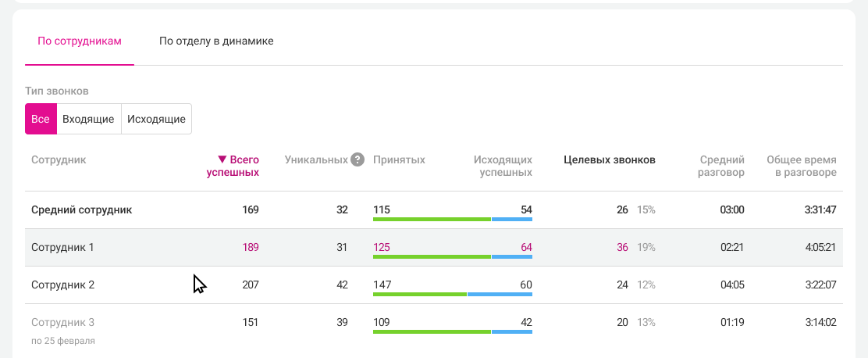Sort by Целевых звонков column header
The image size is (868, 358).
click(610, 160)
